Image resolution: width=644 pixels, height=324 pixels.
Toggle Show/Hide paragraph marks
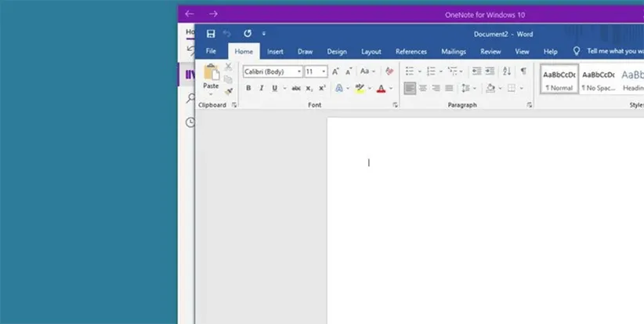tap(523, 71)
